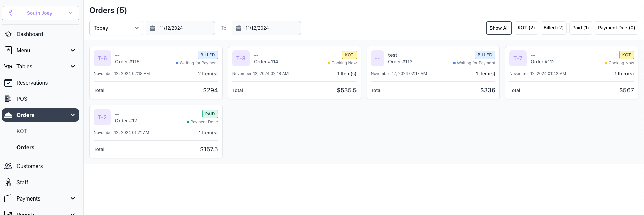Screen dimensions: 644x215
Task: Click the T-2 table badge
Action: click(102, 117)
